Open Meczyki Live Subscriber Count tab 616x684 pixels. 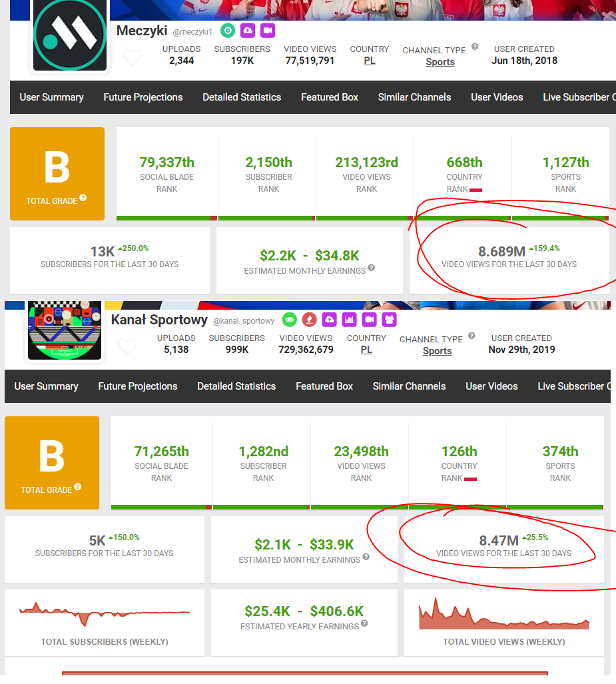coord(579,97)
